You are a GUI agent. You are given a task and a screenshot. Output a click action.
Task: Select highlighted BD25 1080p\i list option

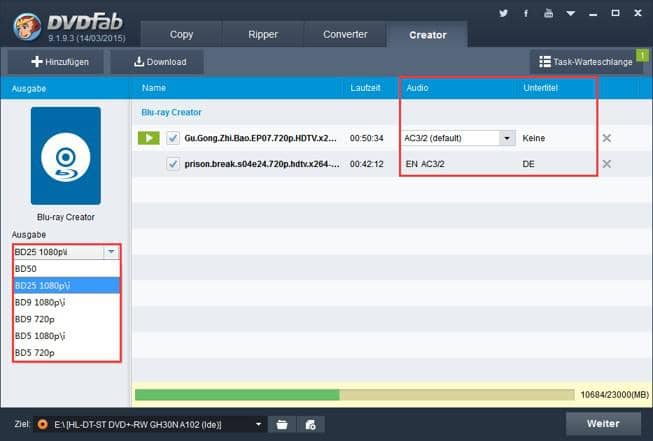(67, 285)
